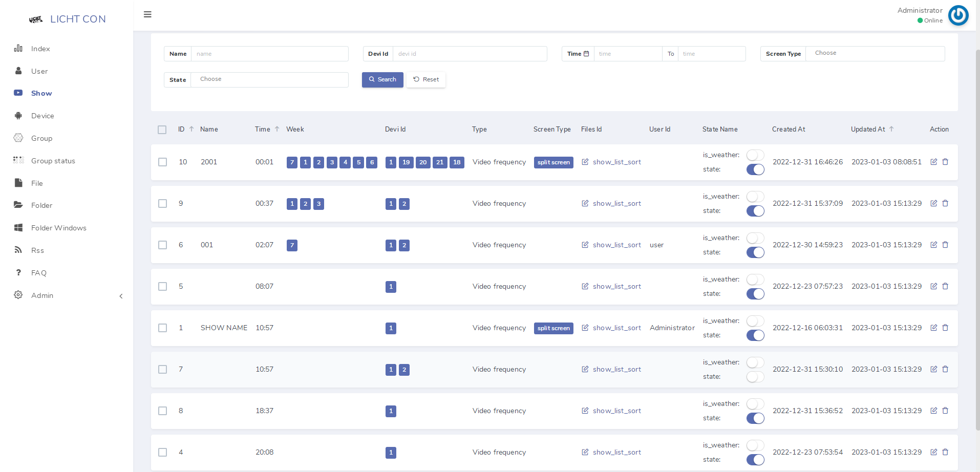980x472 pixels.
Task: Click the Name filter input field
Action: point(270,54)
